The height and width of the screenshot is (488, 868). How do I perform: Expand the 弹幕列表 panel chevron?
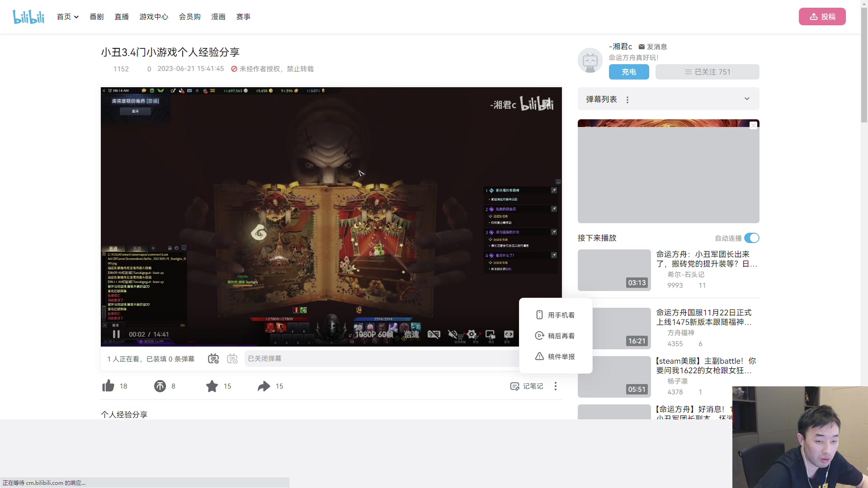747,99
